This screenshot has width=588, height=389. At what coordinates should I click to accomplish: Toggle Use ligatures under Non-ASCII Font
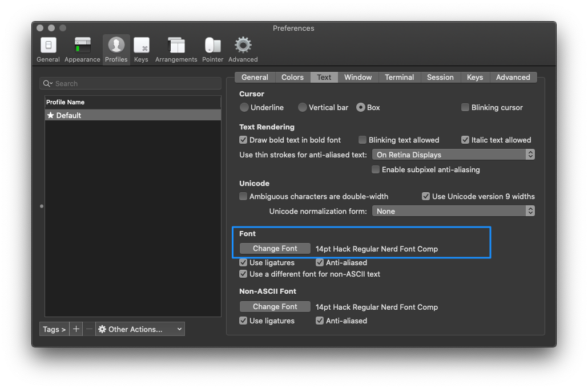(243, 321)
